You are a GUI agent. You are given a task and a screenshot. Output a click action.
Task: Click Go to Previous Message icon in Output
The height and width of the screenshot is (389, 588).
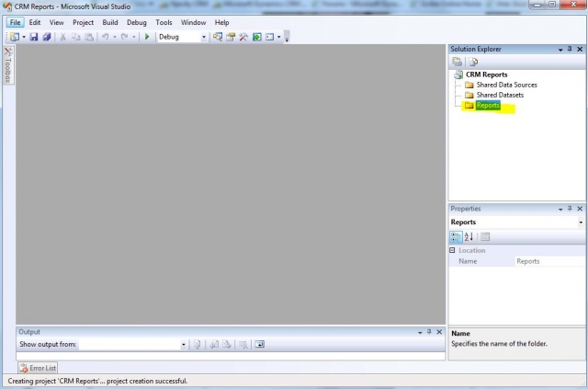coord(214,344)
